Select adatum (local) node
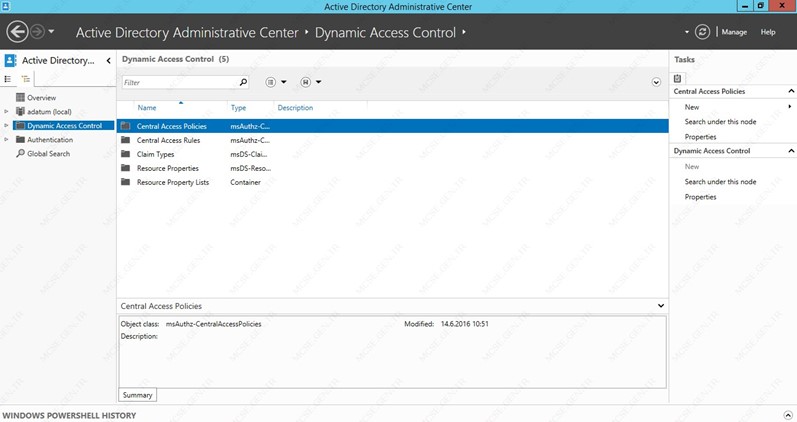This screenshot has width=797, height=422. pyautogui.click(x=49, y=112)
